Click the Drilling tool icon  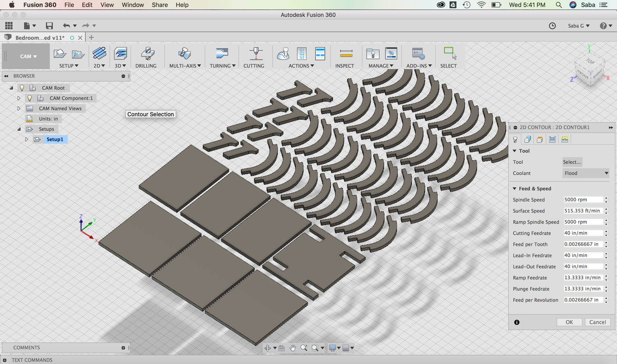pos(148,54)
